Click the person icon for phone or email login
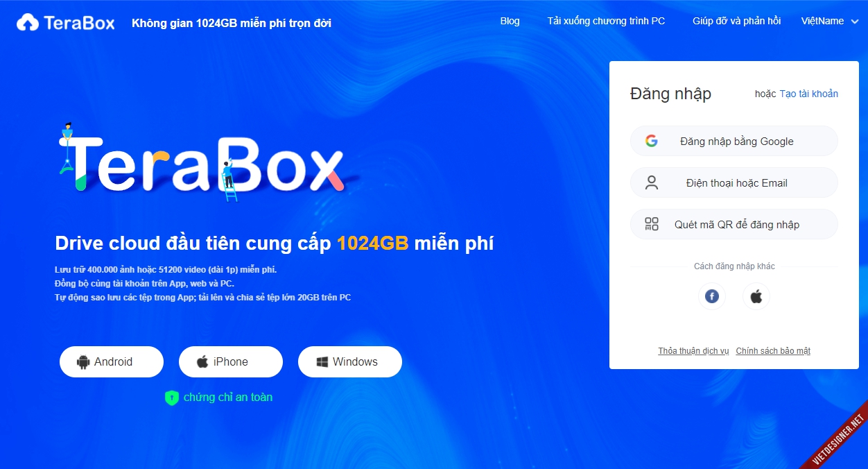 pos(651,182)
